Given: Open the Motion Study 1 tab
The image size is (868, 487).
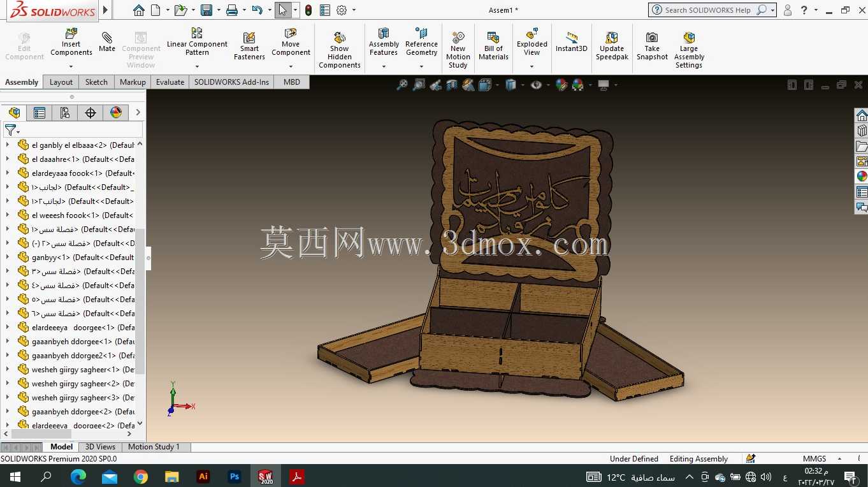Looking at the screenshot, I should 154,447.
